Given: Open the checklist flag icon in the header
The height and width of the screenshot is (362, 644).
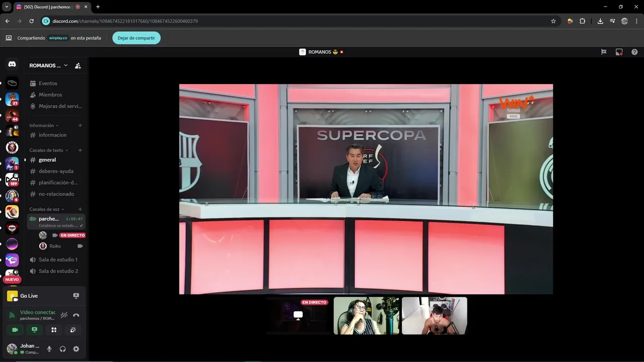Looking at the screenshot, I should pos(604,52).
